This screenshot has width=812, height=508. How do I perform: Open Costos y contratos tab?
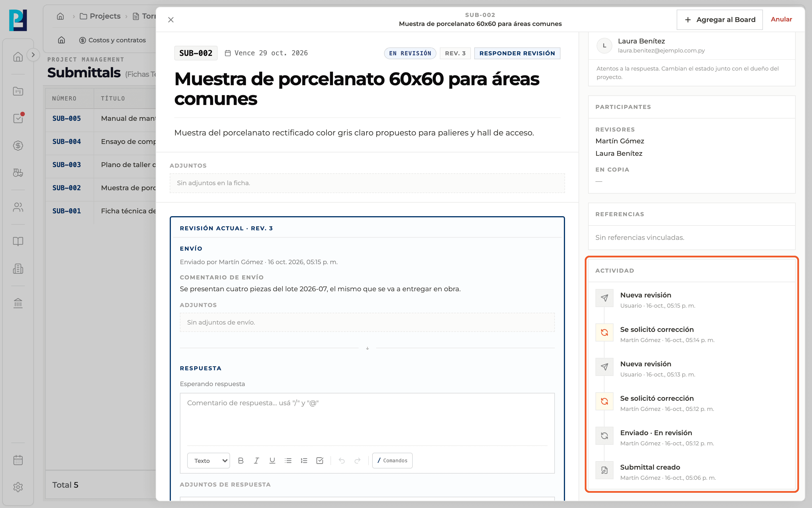[x=112, y=40]
